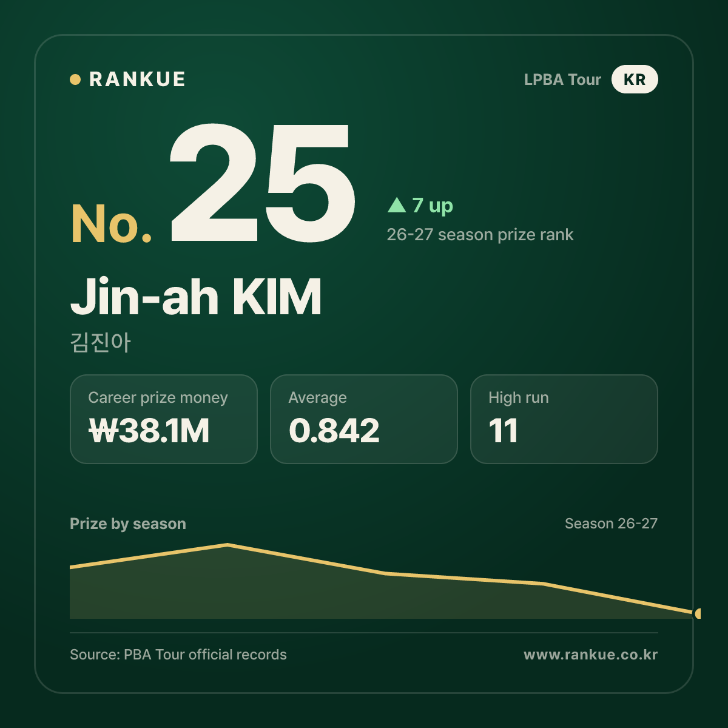This screenshot has width=728, height=728.
Task: Click the '7 up' rank change text
Action: 433,206
